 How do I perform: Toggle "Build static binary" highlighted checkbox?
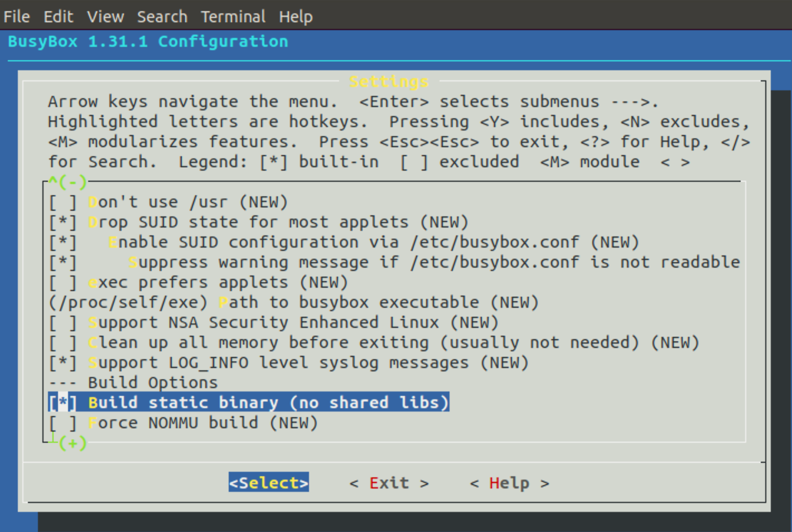pyautogui.click(x=62, y=403)
